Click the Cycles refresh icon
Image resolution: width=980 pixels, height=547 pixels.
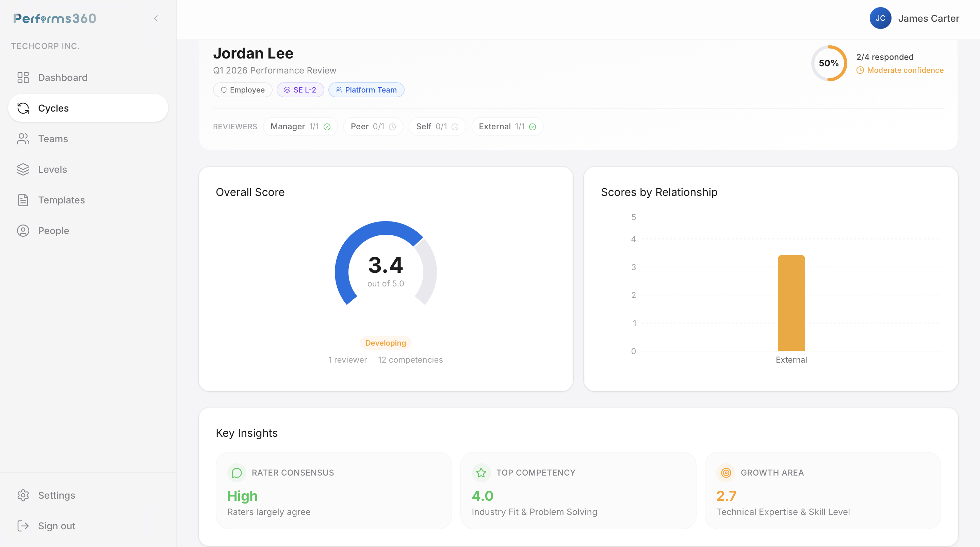click(23, 109)
